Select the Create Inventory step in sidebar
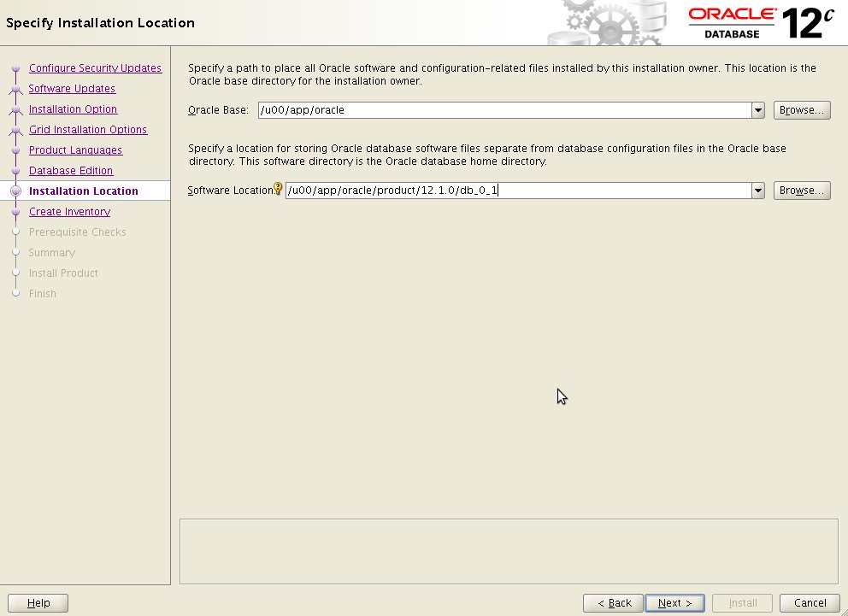This screenshot has height=616, width=848. tap(69, 211)
